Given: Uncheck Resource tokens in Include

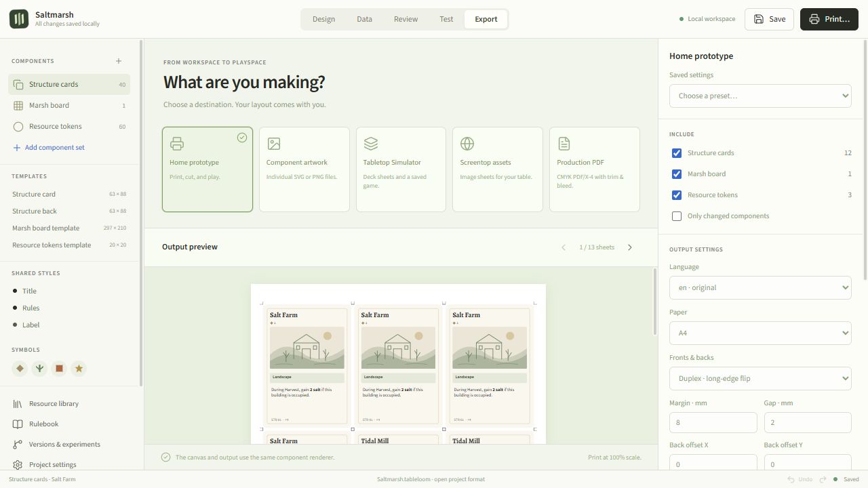Looking at the screenshot, I should [x=677, y=195].
